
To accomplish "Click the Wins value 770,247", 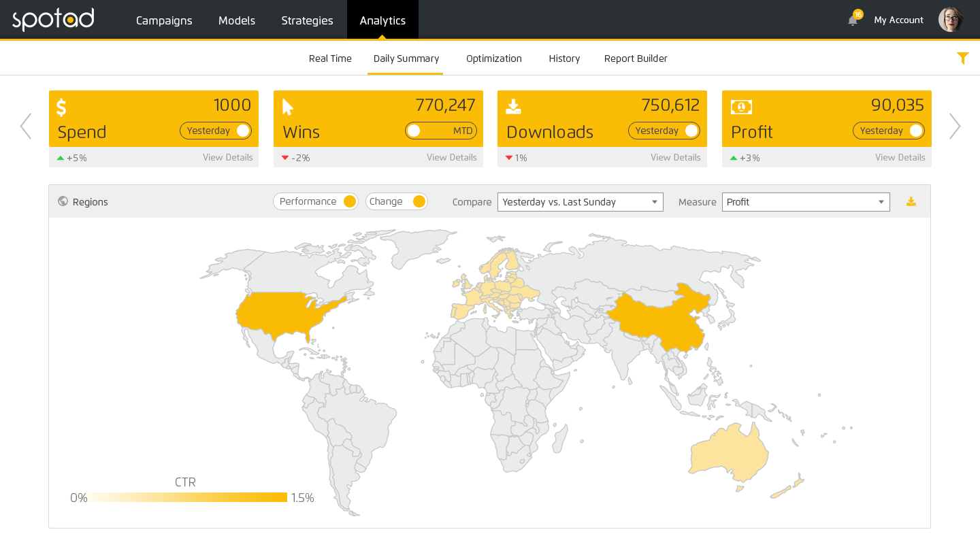I will pos(445,105).
